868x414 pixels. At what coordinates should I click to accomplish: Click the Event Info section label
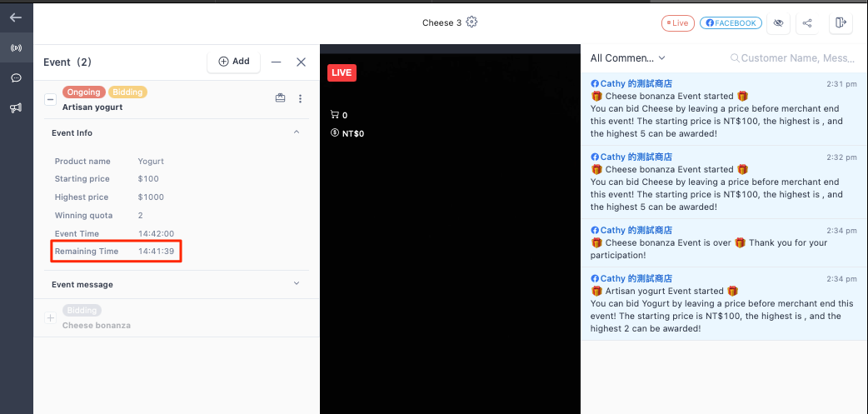(72, 132)
